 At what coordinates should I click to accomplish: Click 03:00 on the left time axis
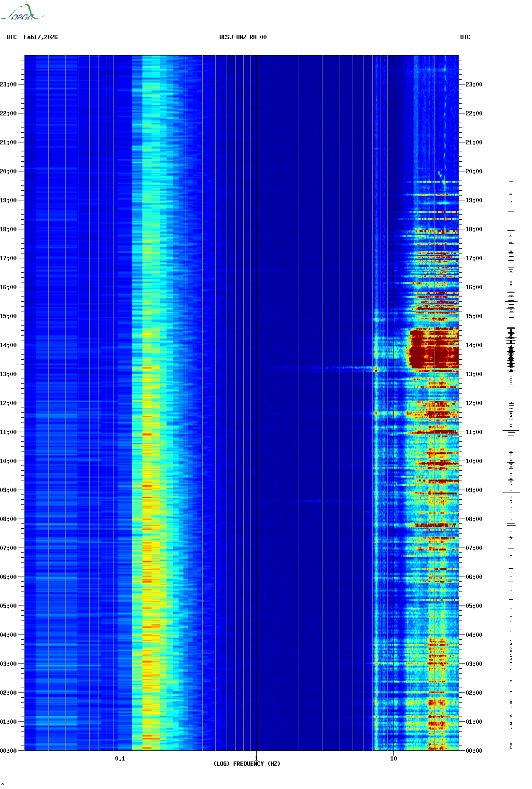pyautogui.click(x=8, y=664)
